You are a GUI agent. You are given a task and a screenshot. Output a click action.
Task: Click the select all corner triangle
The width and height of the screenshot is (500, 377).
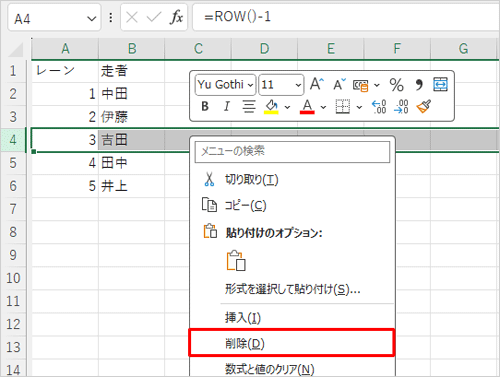pos(16,49)
